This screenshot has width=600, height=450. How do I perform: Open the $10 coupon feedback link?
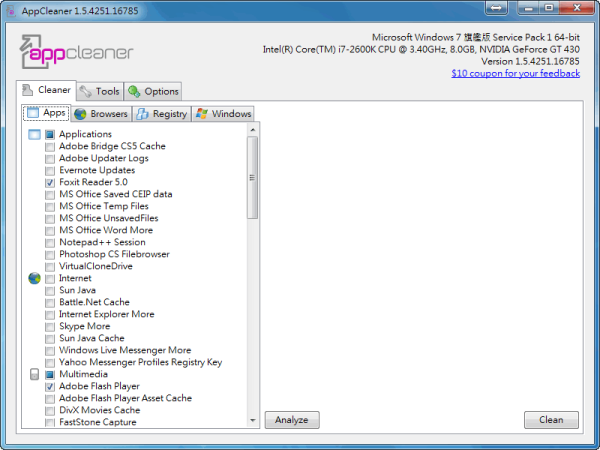point(515,73)
